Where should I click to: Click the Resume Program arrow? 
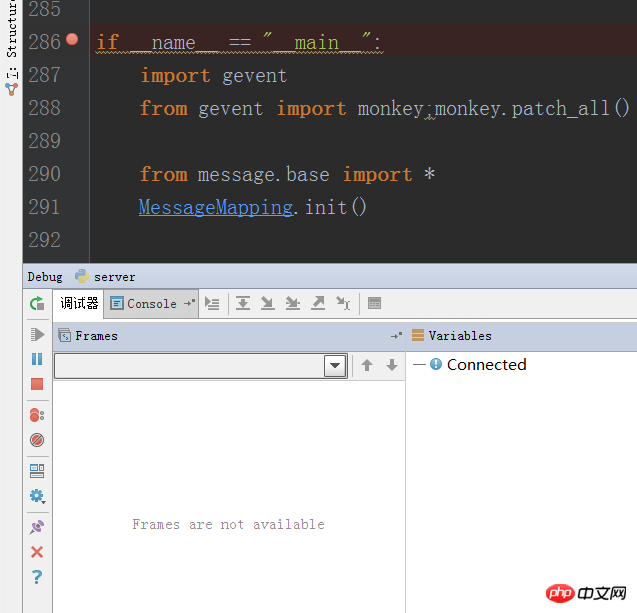pyautogui.click(x=37, y=334)
